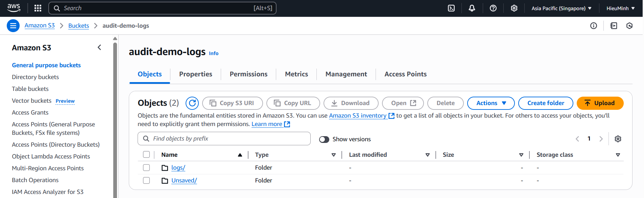644x198 pixels.
Task: Open Table buckets in sidebar
Action: pos(30,89)
